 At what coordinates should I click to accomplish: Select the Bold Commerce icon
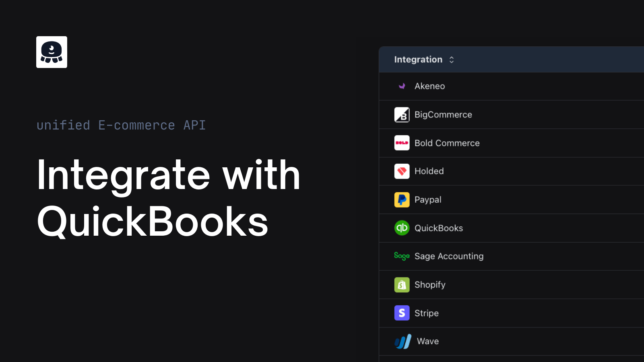[402, 143]
